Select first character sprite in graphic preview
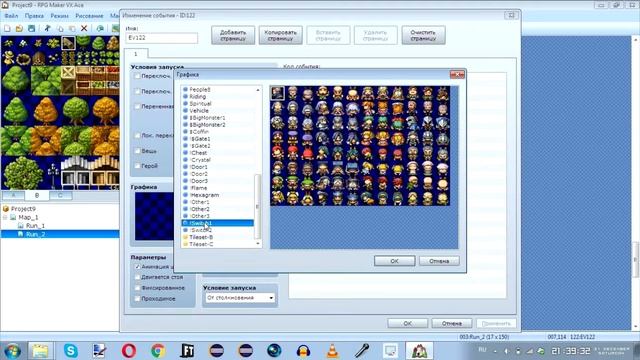Screen dimensions: 640x360 (x=278, y=93)
